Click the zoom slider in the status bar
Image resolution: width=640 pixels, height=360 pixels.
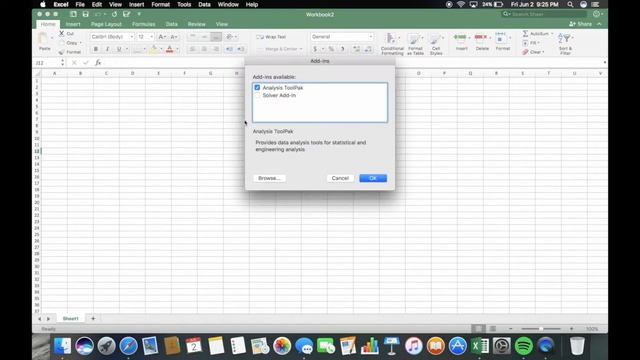coord(541,329)
